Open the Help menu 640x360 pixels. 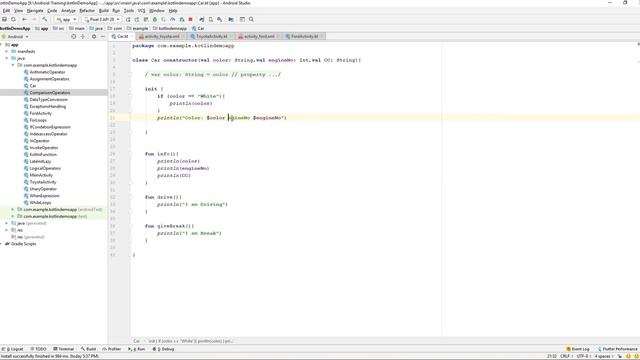173,11
